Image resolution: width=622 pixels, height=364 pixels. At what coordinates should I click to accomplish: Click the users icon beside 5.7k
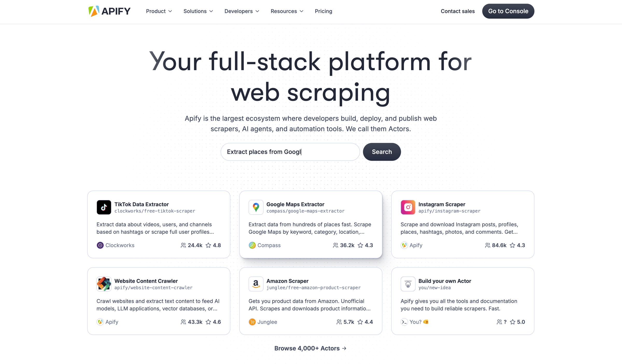click(x=339, y=322)
